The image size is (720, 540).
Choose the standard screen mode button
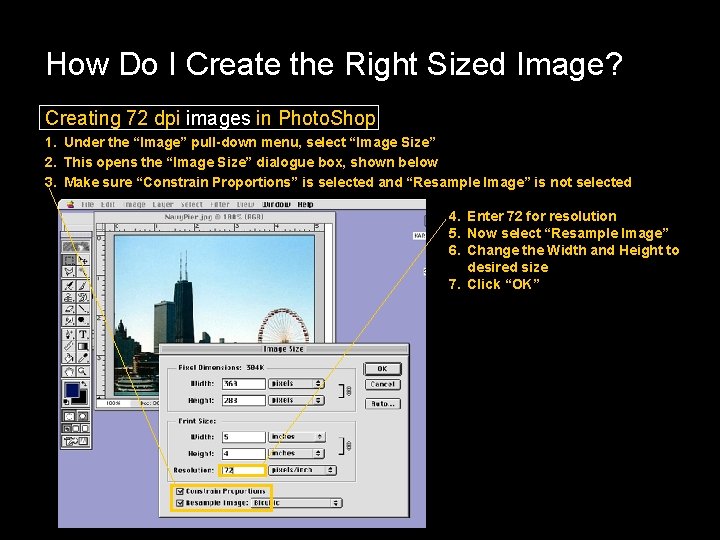click(x=67, y=429)
